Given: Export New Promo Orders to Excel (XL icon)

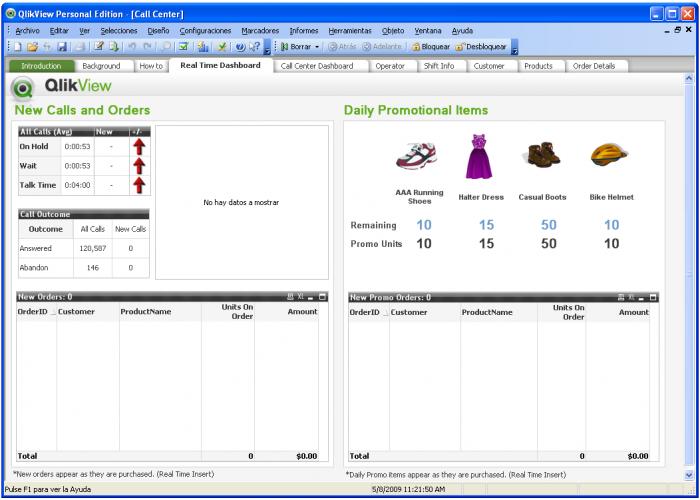Looking at the screenshot, I should [631, 297].
